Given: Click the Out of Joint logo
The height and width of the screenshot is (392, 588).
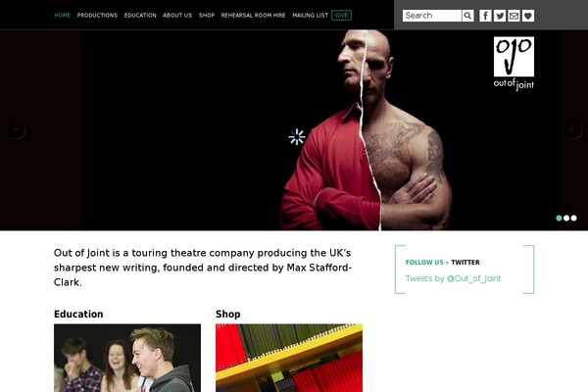Looking at the screenshot, I should pos(514,64).
